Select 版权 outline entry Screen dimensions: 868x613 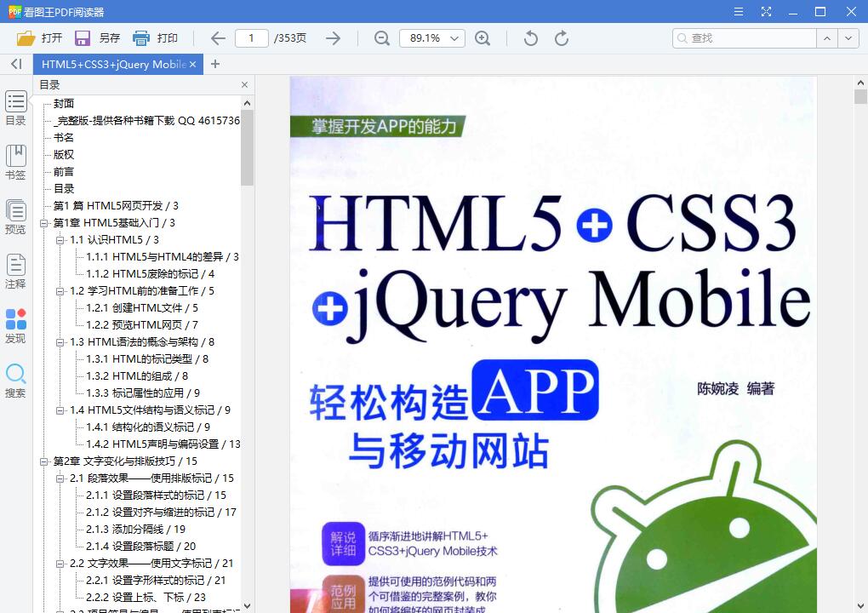(64, 154)
